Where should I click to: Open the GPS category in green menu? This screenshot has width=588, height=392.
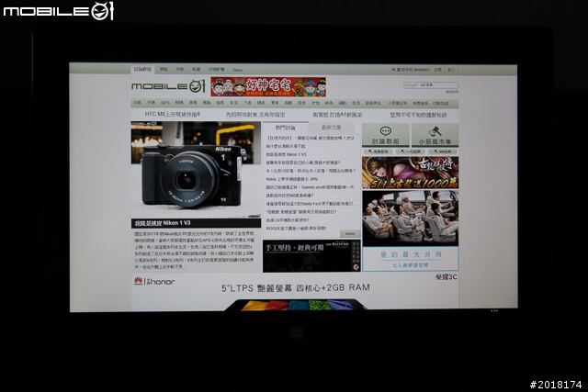point(165,103)
